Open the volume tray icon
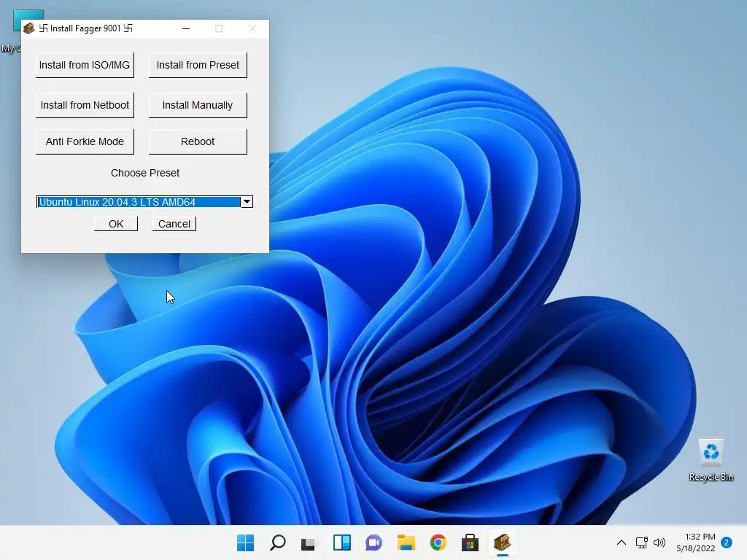The height and width of the screenshot is (560, 747). click(x=659, y=542)
